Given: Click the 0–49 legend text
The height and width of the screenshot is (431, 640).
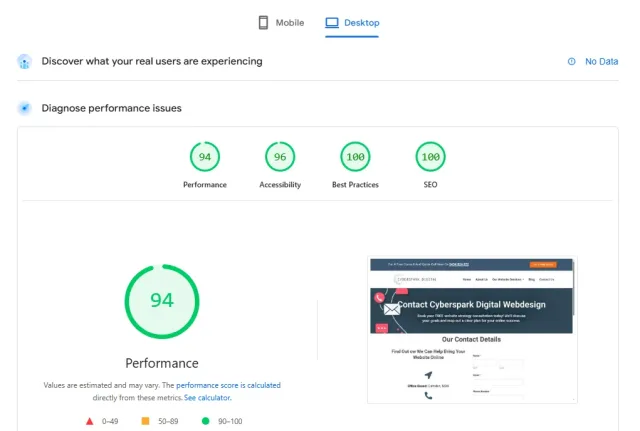Looking at the screenshot, I should pyautogui.click(x=110, y=421).
